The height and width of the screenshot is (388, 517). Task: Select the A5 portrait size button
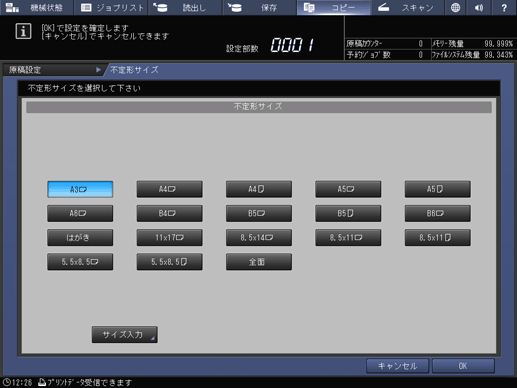click(438, 189)
